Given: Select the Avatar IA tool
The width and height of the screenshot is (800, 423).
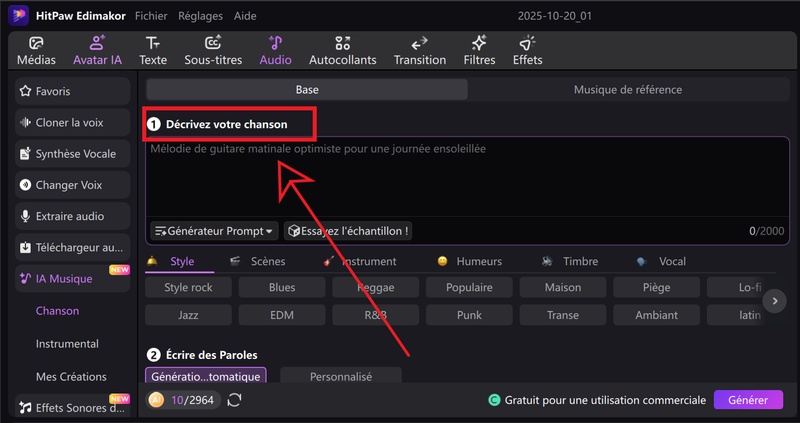Looking at the screenshot, I should pyautogui.click(x=97, y=50).
